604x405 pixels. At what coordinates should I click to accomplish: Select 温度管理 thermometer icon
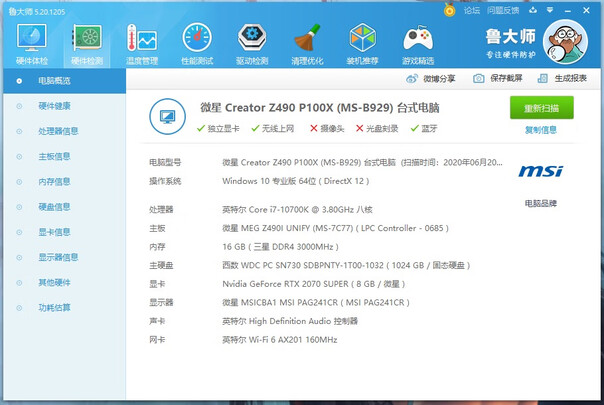coord(141,42)
